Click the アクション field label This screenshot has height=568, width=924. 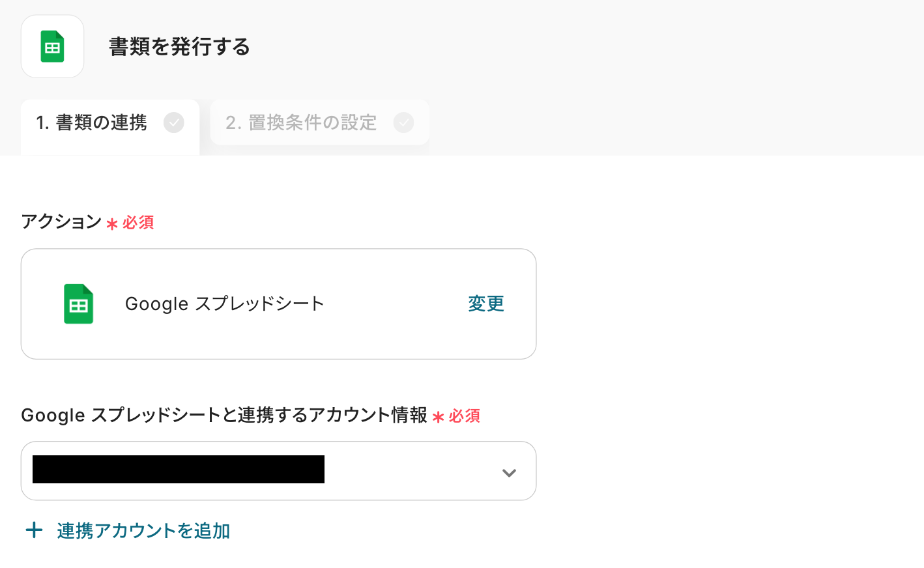[61, 221]
